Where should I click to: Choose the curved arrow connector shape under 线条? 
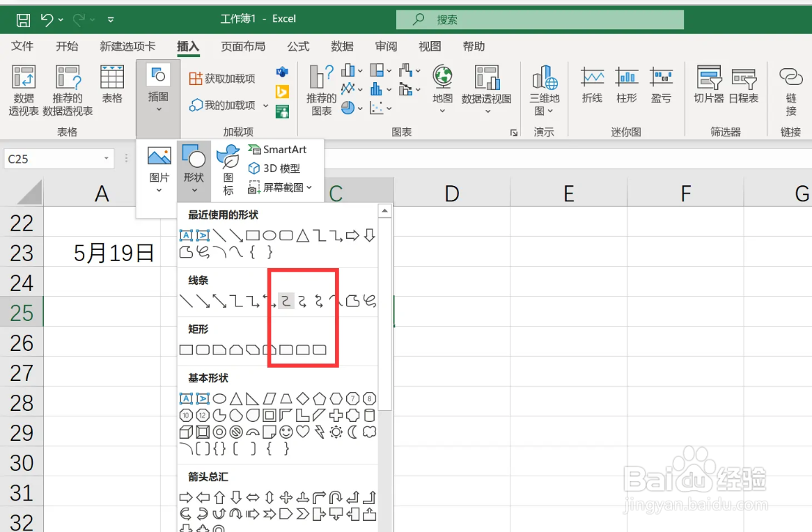pyautogui.click(x=302, y=301)
